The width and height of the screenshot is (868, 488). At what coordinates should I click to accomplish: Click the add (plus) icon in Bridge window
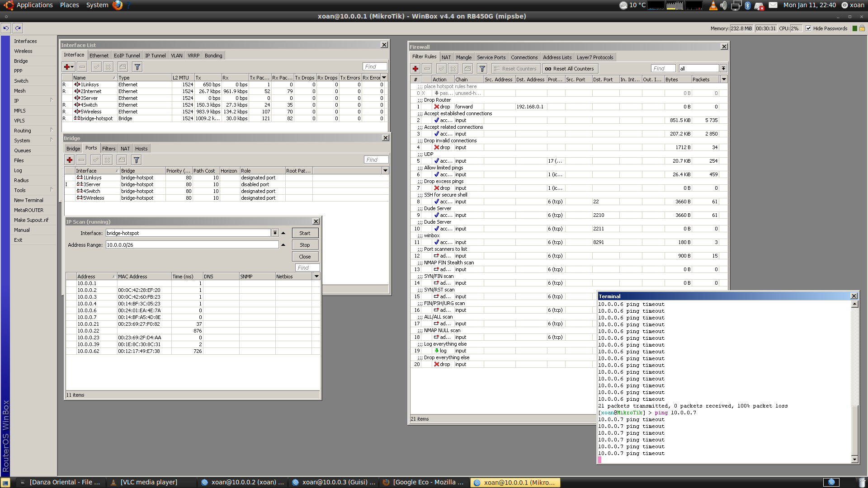[70, 160]
